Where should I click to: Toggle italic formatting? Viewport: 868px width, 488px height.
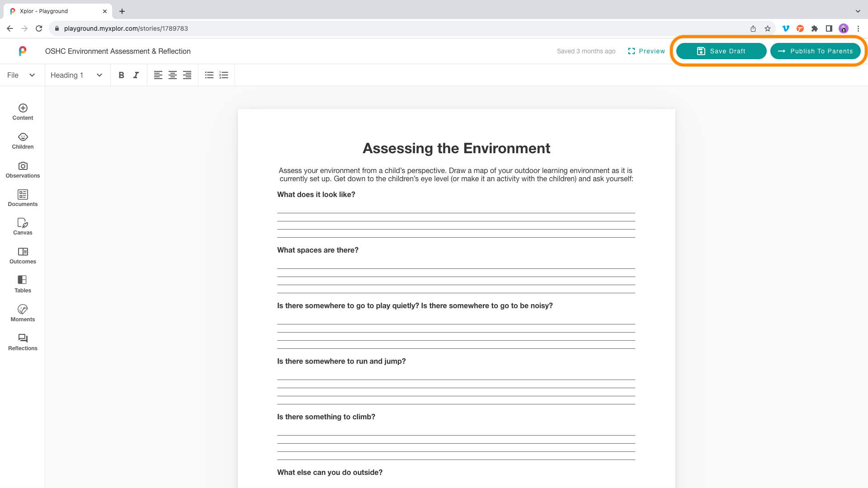click(136, 75)
